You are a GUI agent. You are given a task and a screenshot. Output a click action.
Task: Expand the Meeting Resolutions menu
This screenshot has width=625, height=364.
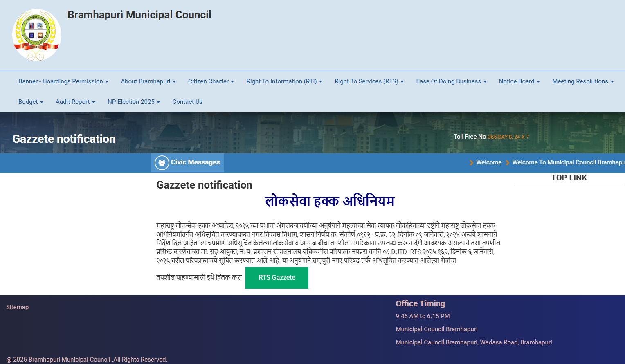click(x=583, y=81)
